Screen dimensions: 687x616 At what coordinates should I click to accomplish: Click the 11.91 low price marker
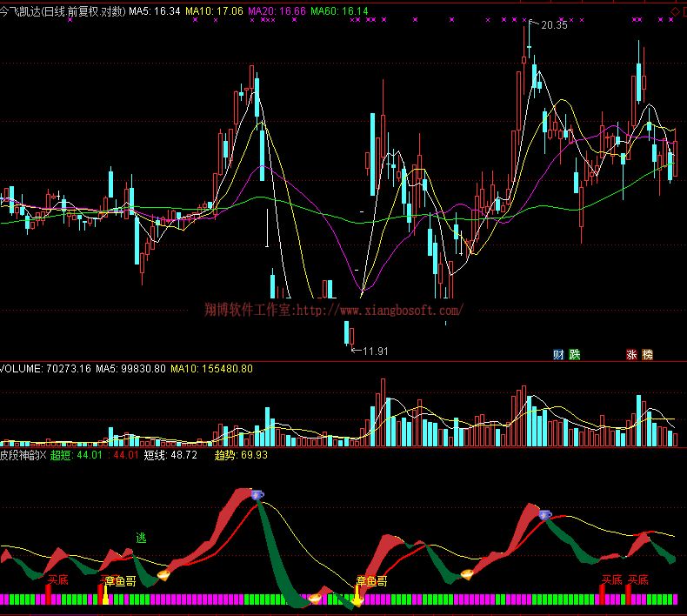click(x=375, y=352)
